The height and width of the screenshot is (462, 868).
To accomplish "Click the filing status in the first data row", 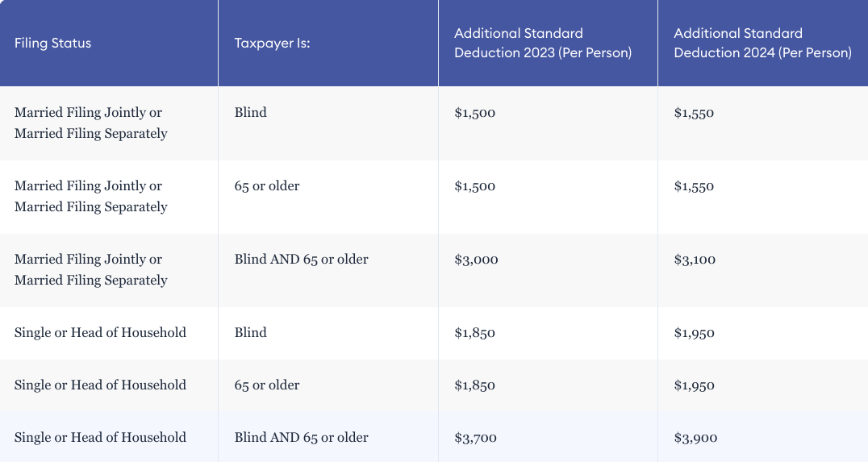I will [x=90, y=123].
